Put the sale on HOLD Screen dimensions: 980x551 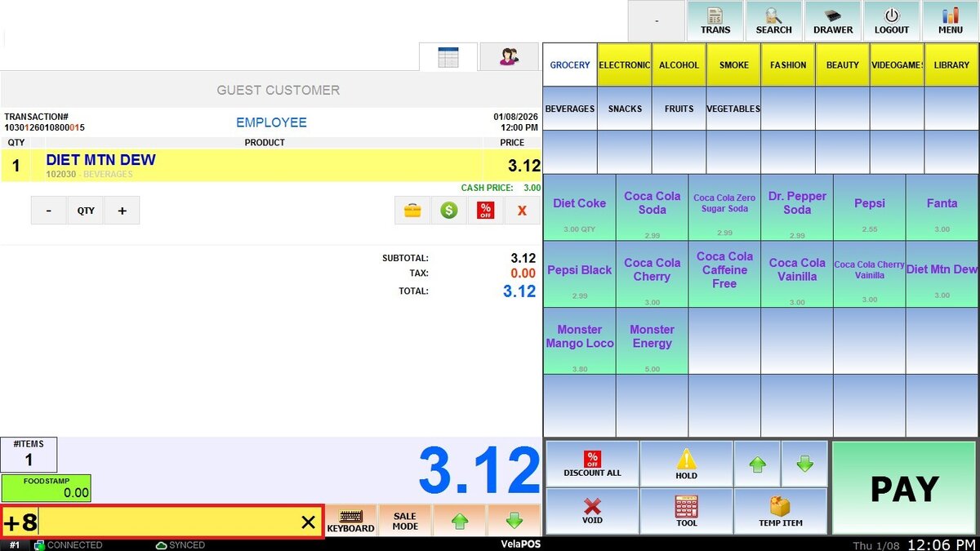[686, 464]
